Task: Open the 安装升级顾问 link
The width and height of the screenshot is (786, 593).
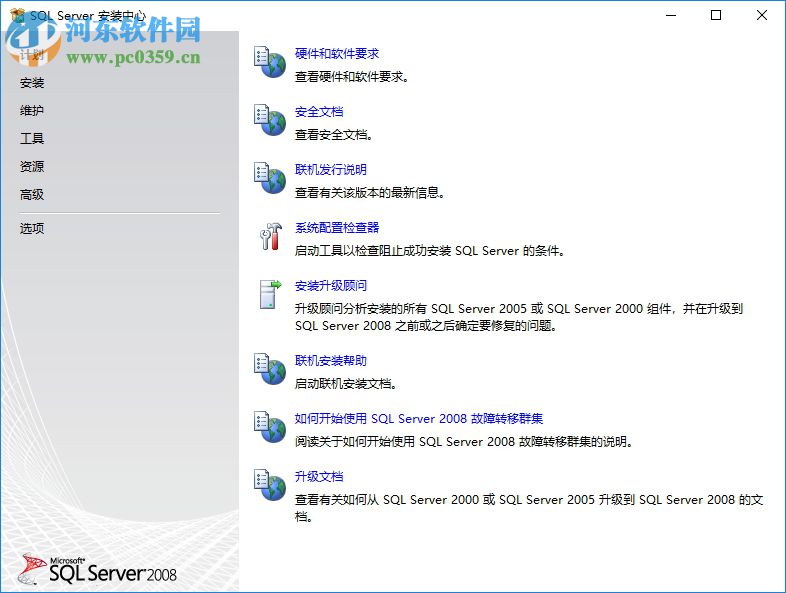Action: click(x=331, y=286)
